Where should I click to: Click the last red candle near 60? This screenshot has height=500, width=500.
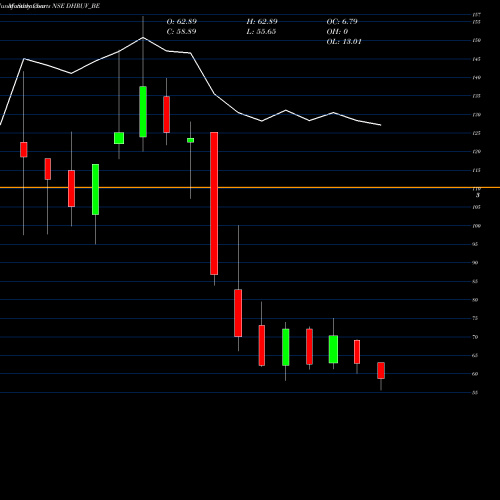(x=381, y=370)
